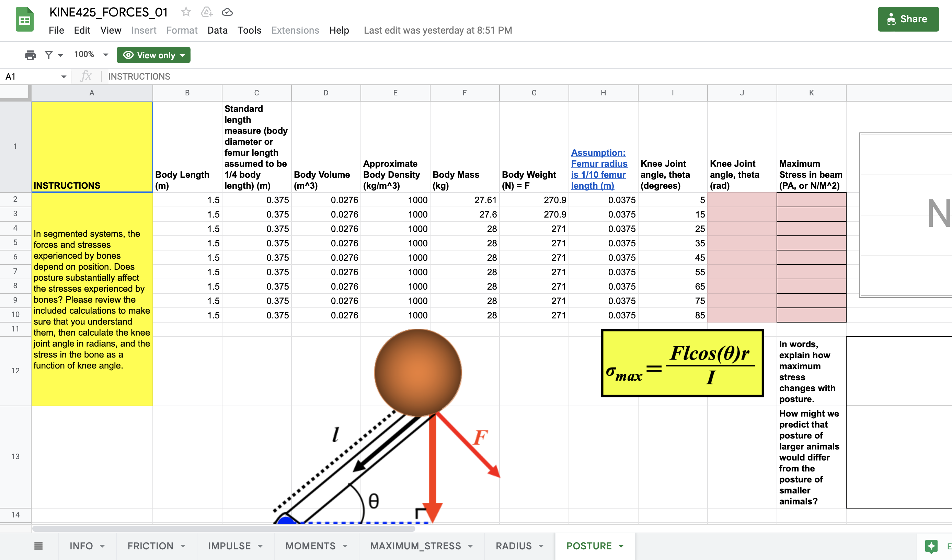952x560 pixels.
Task: Open the Femur radius assumption link
Action: click(x=599, y=169)
